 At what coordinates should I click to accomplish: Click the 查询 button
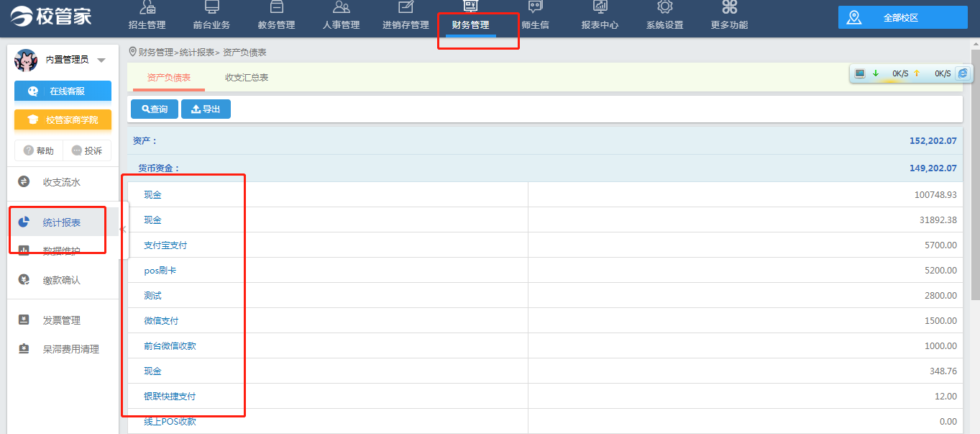155,109
